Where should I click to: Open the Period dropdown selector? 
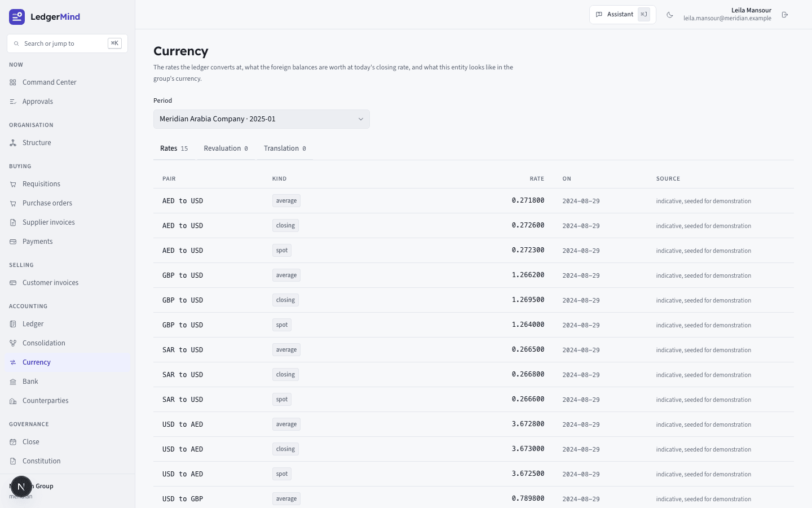tap(262, 119)
